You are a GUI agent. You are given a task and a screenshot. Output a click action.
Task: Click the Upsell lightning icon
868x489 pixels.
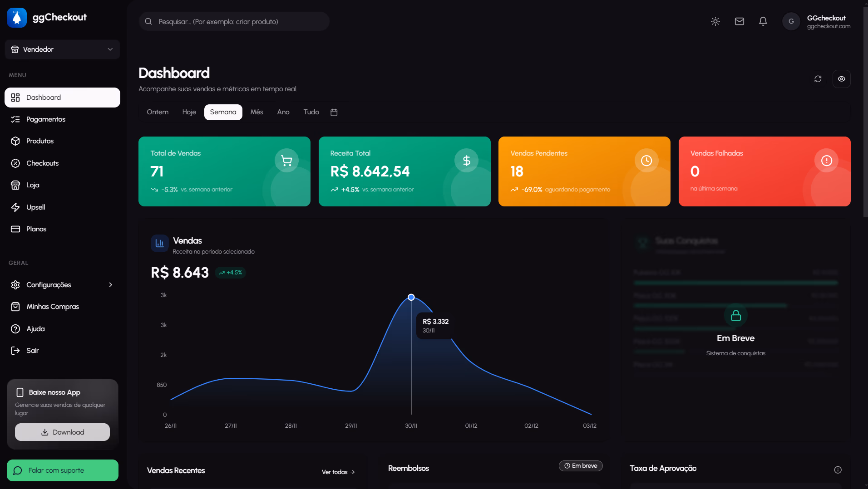(x=15, y=207)
